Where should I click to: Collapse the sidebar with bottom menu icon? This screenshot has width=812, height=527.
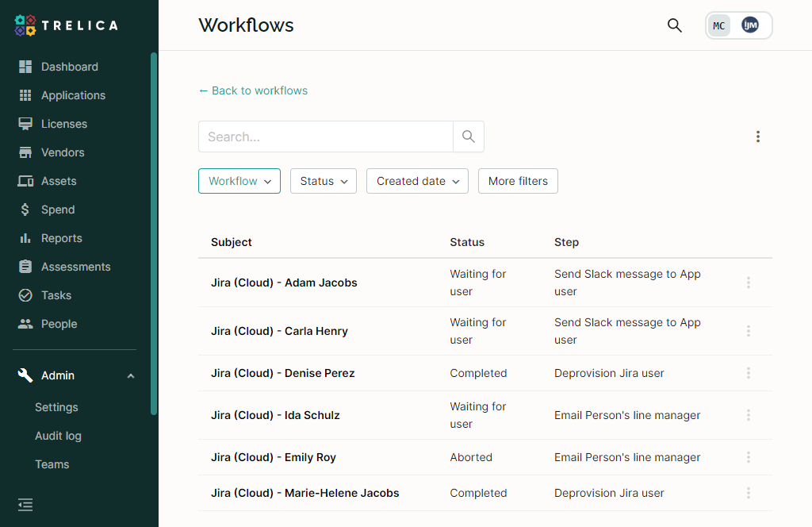(x=25, y=505)
